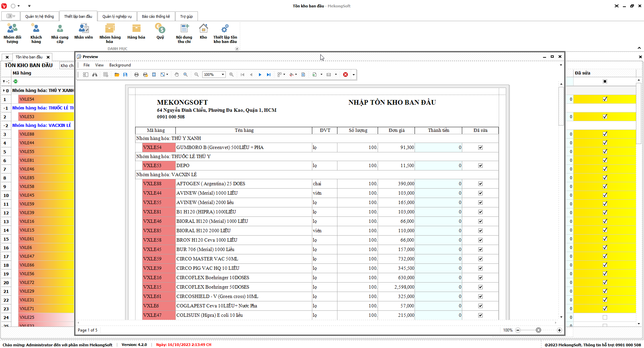Jump to last page of preview

point(269,74)
